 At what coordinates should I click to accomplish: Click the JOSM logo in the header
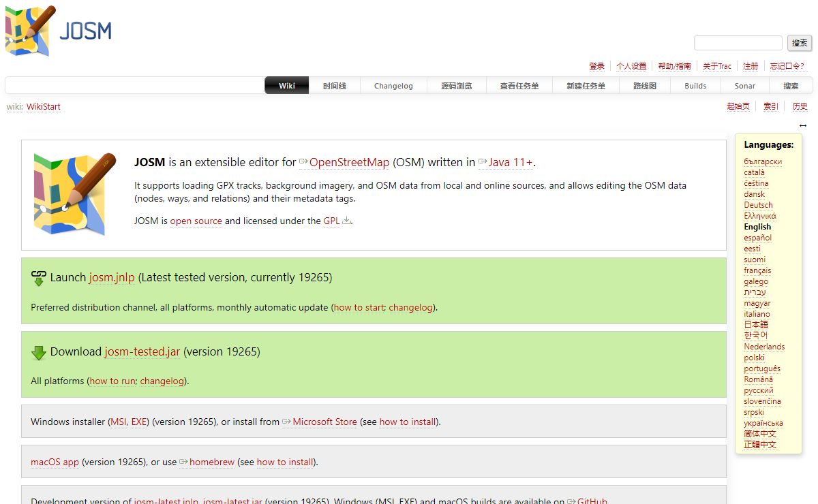(58, 31)
